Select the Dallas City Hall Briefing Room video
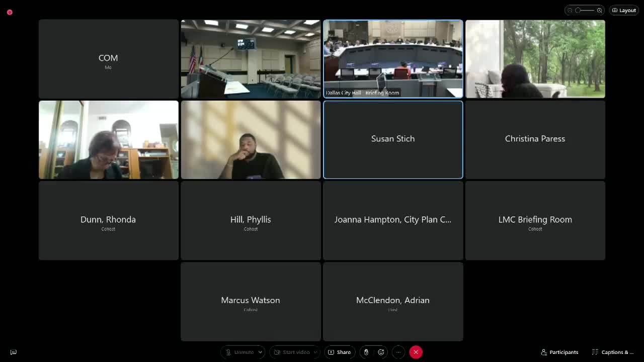 point(393,59)
